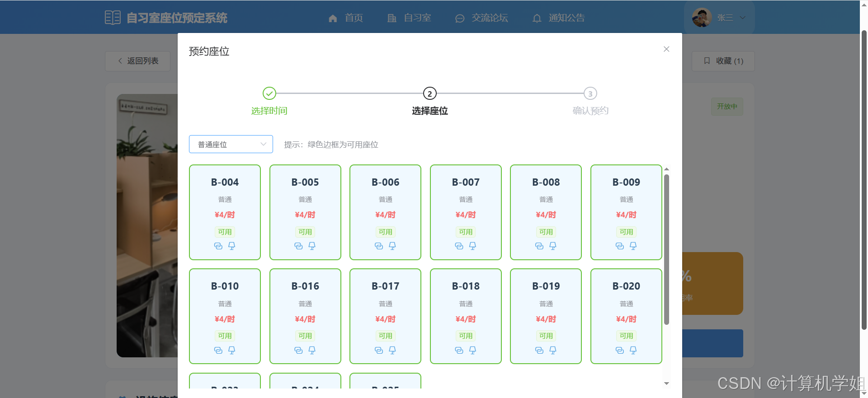Click the 收藏 (1) button
868x398 pixels.
[x=723, y=61]
